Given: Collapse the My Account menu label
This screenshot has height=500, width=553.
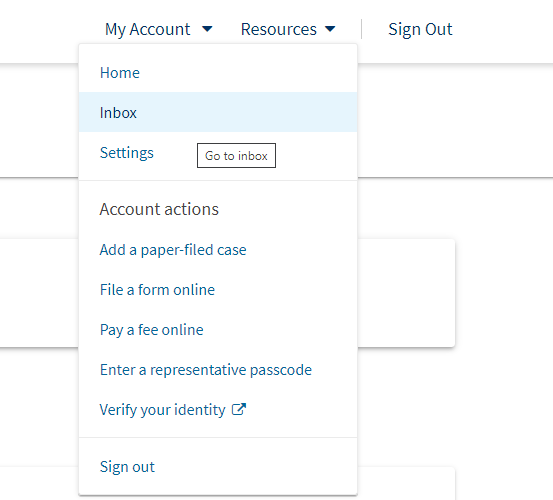Looking at the screenshot, I should point(147,29).
